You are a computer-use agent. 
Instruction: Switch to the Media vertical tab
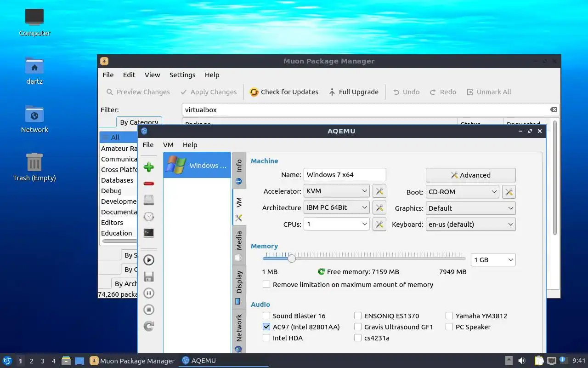tap(239, 246)
